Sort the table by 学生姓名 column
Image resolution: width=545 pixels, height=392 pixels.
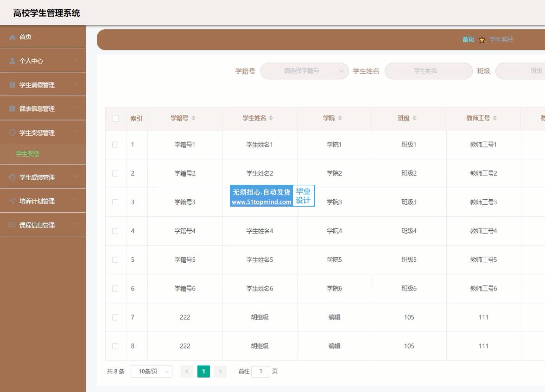[x=271, y=118]
